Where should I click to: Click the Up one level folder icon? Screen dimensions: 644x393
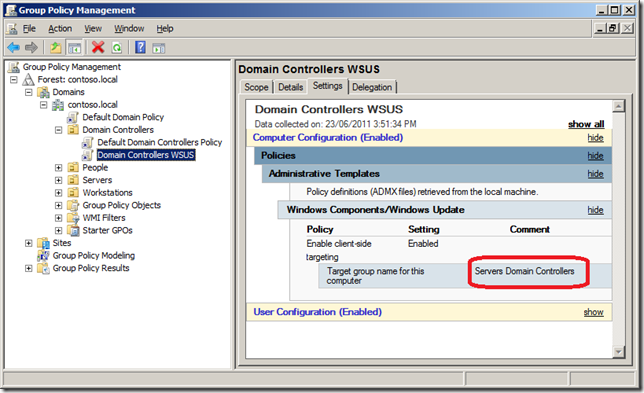tap(55, 48)
